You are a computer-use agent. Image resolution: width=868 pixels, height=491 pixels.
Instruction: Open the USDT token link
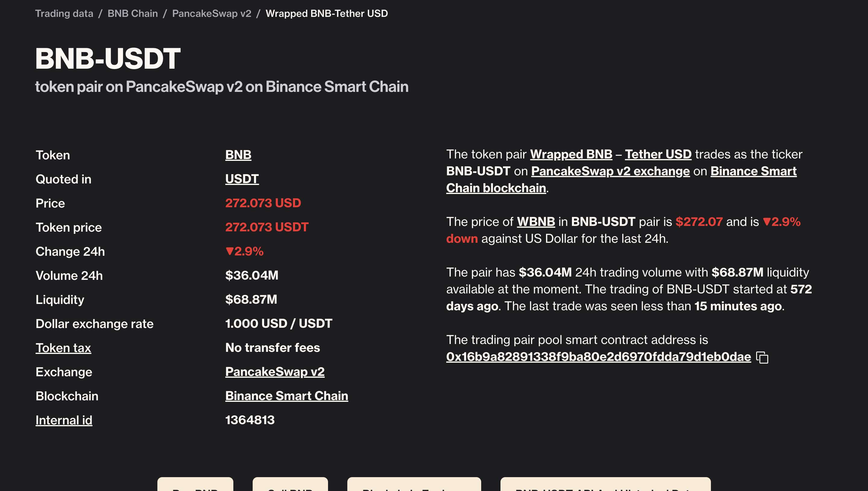pos(241,179)
